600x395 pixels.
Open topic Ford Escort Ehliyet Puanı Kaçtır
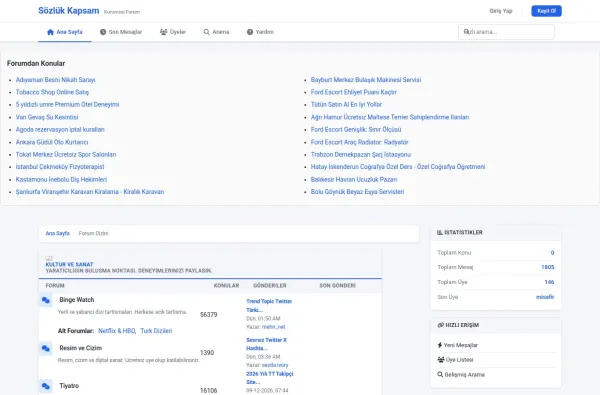pyautogui.click(x=354, y=92)
